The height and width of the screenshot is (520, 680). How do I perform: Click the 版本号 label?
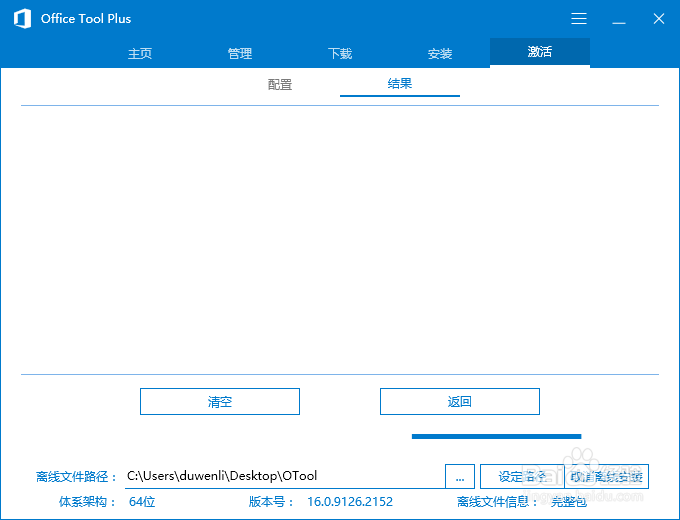271,502
